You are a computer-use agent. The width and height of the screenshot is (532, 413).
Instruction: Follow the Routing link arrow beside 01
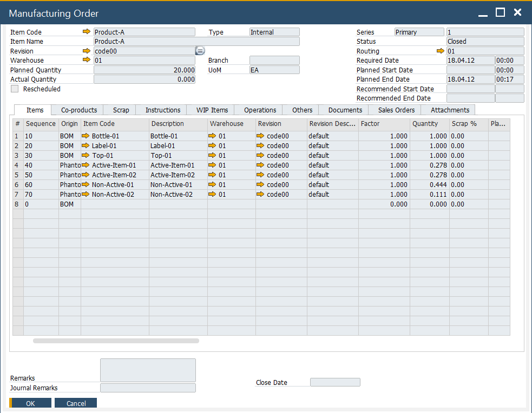(x=441, y=51)
